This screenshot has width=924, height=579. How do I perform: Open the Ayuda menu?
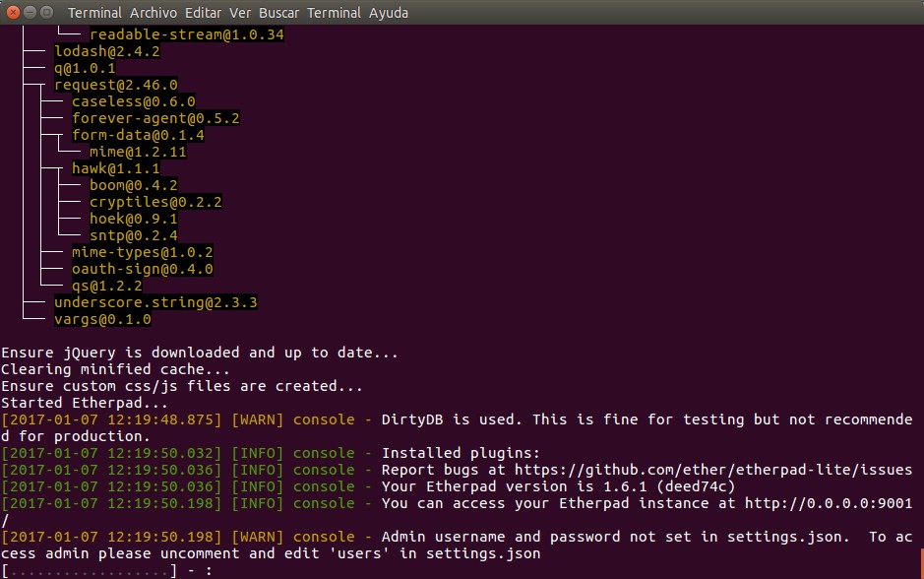point(389,13)
